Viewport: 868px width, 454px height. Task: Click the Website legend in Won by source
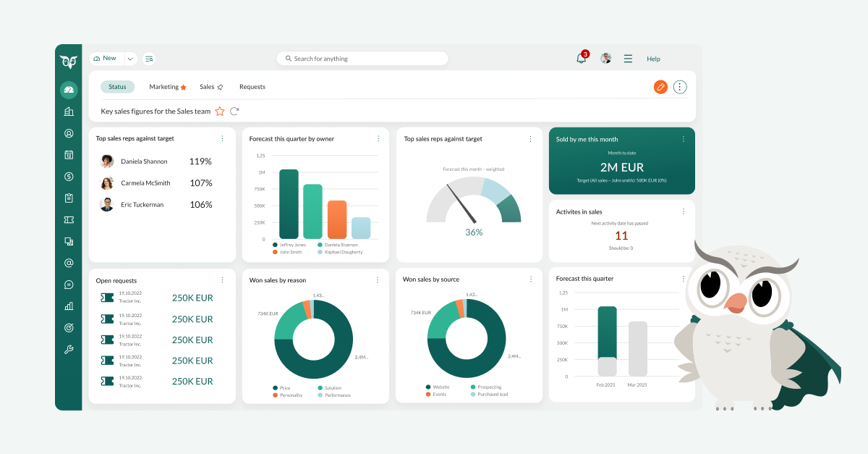click(438, 387)
